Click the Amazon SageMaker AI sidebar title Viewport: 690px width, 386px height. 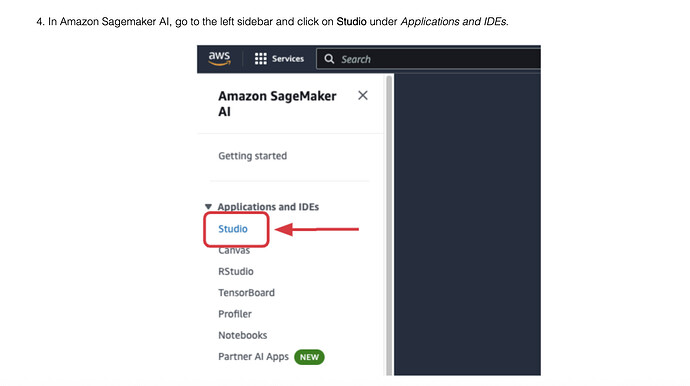coord(277,103)
